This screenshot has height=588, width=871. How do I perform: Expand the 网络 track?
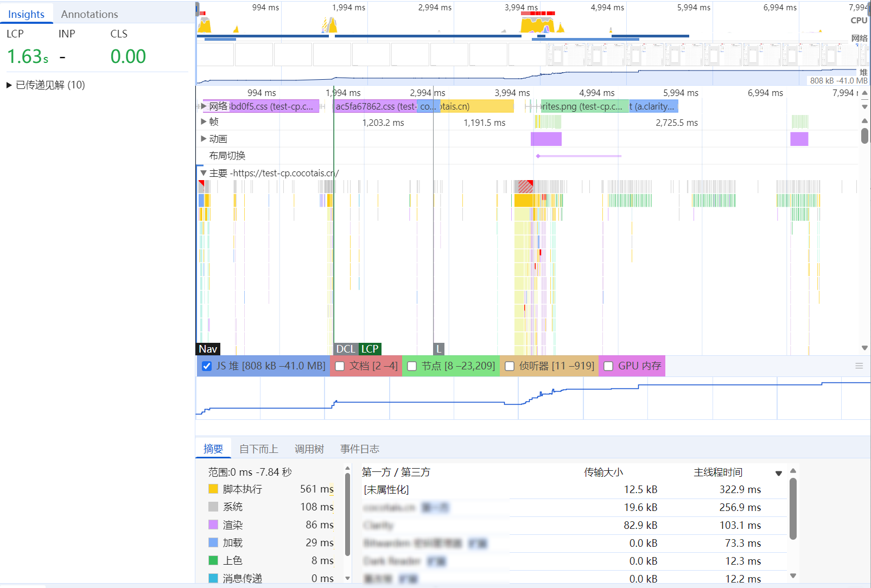(x=204, y=106)
